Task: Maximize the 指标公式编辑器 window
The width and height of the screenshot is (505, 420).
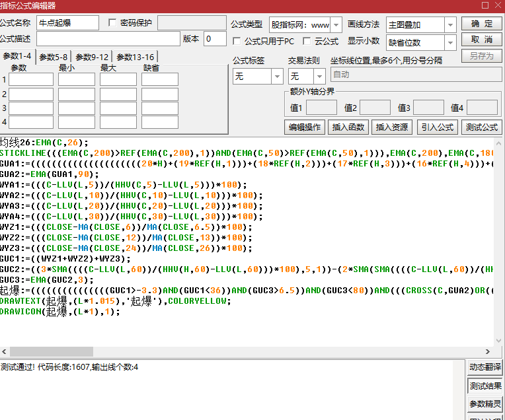Action: 485,5
